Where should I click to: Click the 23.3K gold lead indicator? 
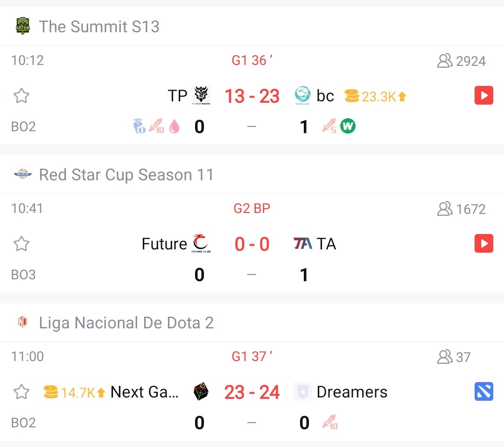pos(376,96)
